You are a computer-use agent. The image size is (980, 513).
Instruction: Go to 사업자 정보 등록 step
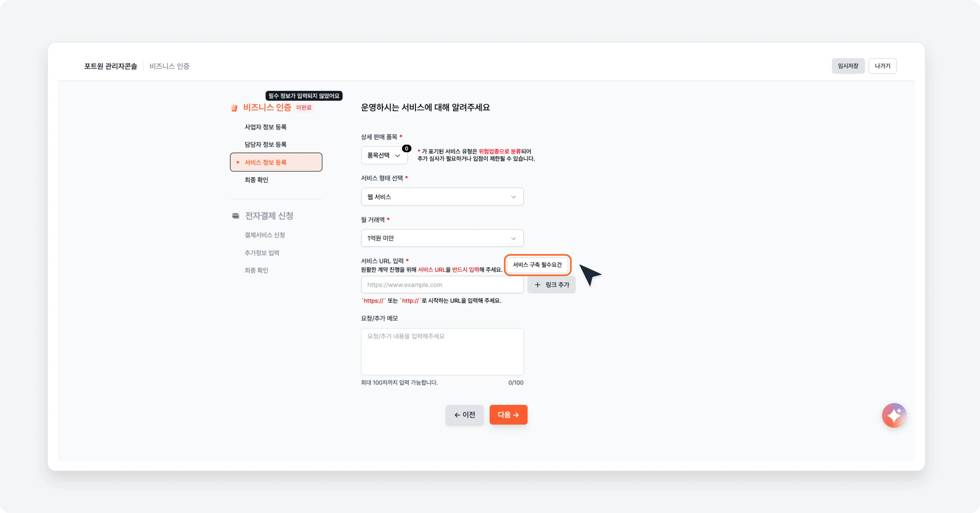(x=265, y=127)
